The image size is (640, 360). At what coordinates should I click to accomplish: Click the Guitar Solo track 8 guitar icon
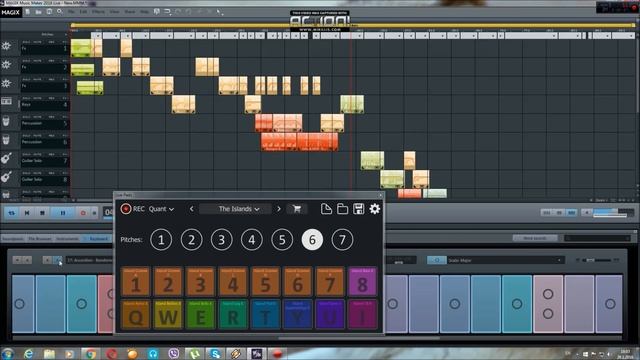pyautogui.click(x=6, y=177)
